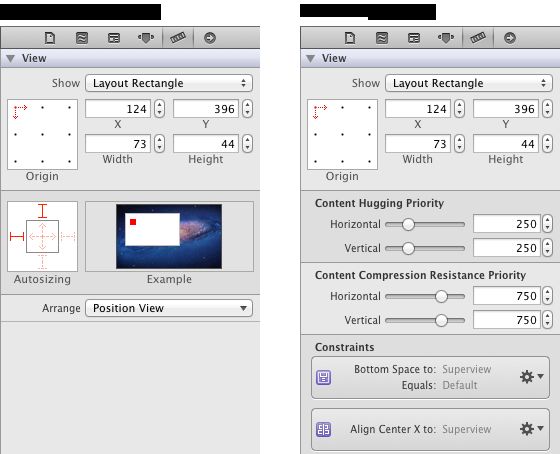
Task: Click Height stepper in right panel
Action: [547, 144]
